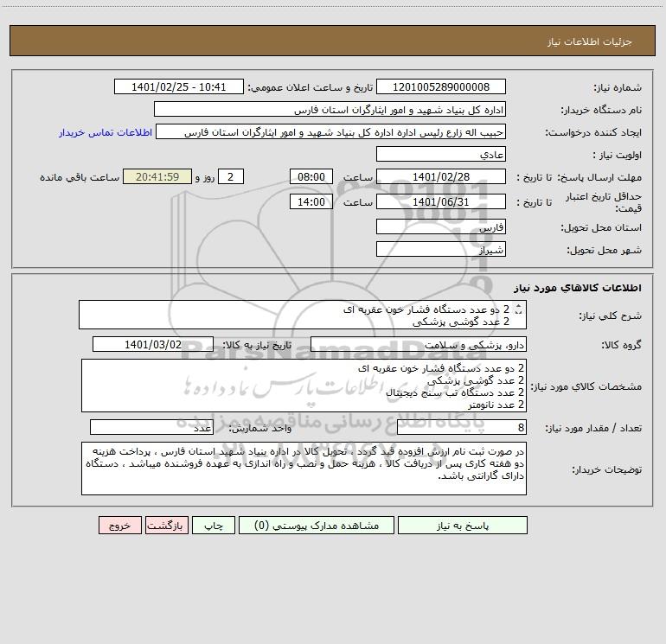The height and width of the screenshot is (644, 666).
Task: Click the deadline time field 08:00
Action: [311, 176]
